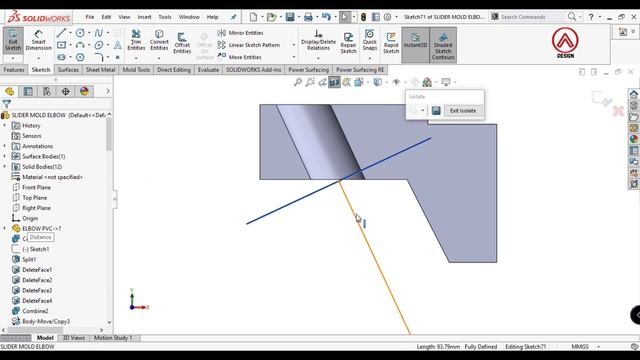Select the Spline sketch tool
Viewport: 640px width, 360px height.
coord(98,33)
